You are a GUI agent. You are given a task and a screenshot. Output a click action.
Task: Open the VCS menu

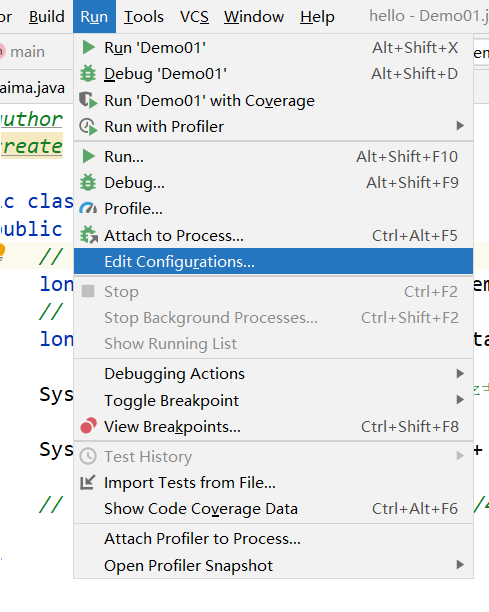pos(194,17)
